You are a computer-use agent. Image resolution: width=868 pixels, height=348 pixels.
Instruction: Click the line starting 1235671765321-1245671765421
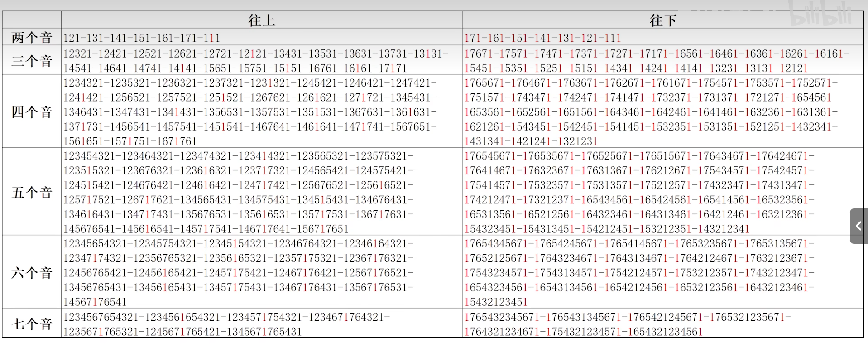tap(182, 331)
